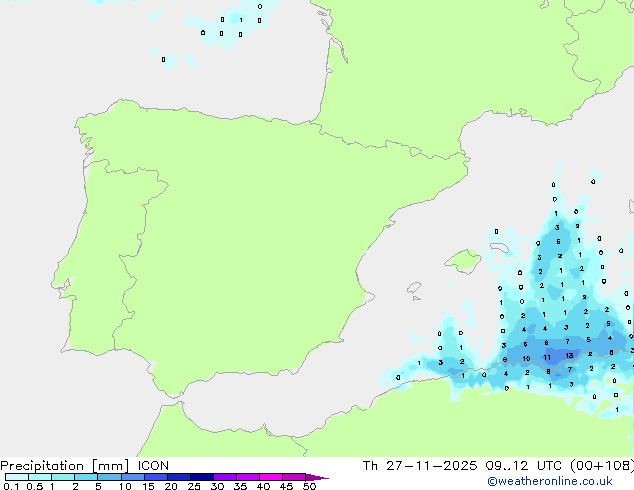Click the legend label '0.1'
The height and width of the screenshot is (490, 634).
[x=11, y=486]
